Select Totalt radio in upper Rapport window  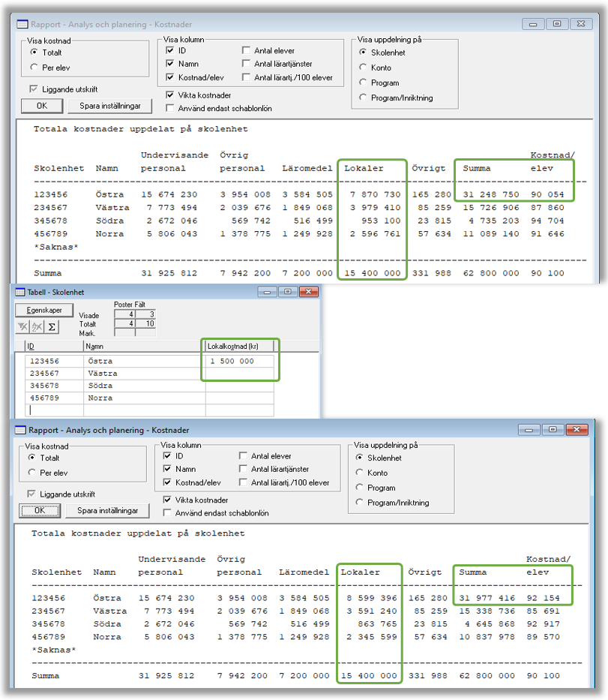tap(34, 53)
